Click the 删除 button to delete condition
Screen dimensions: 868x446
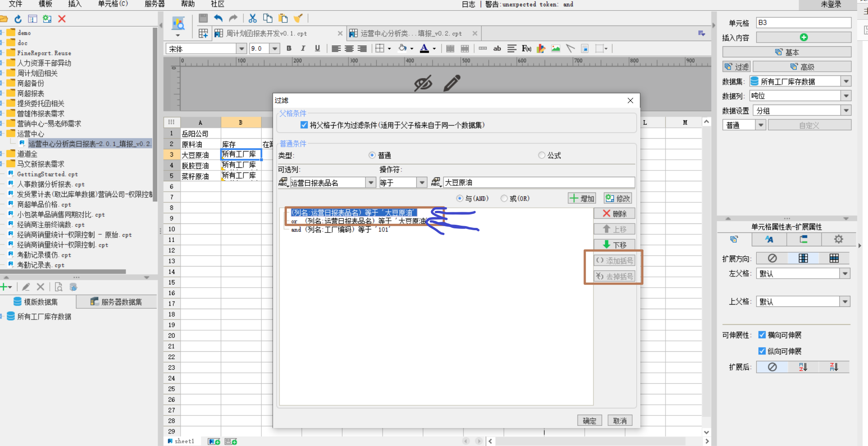click(614, 214)
